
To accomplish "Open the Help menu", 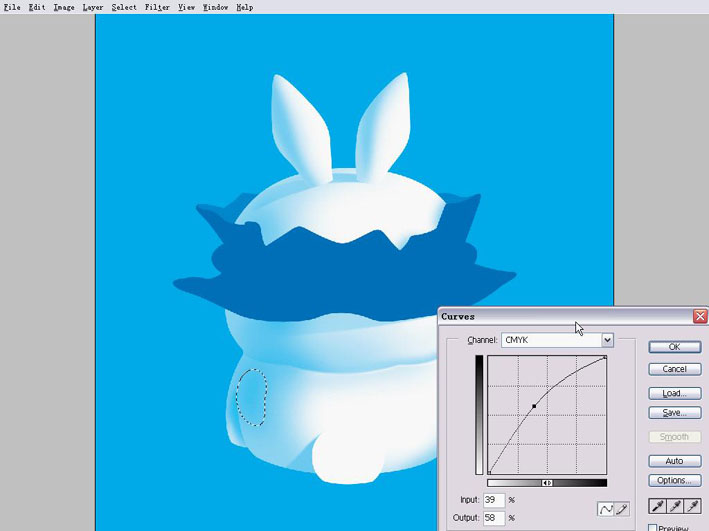I will click(245, 7).
